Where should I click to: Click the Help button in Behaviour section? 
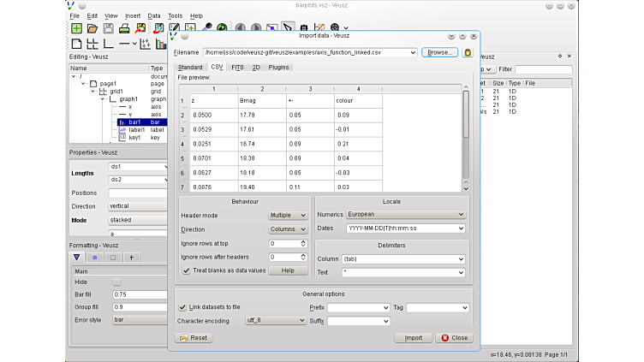coord(288,270)
